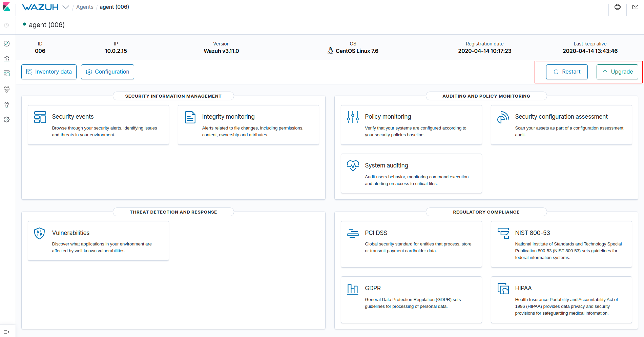Expand the sidebar with the bottom arrow icon
644x337 pixels.
6,332
